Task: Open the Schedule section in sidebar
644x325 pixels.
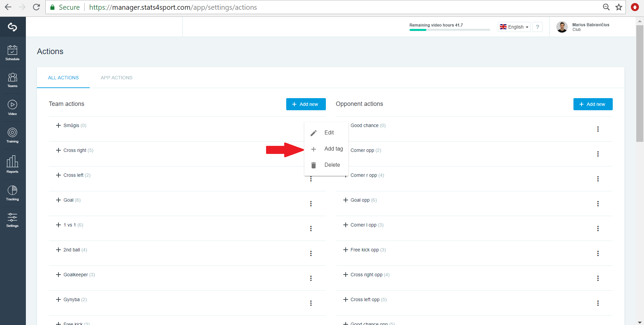Action: coord(12,53)
